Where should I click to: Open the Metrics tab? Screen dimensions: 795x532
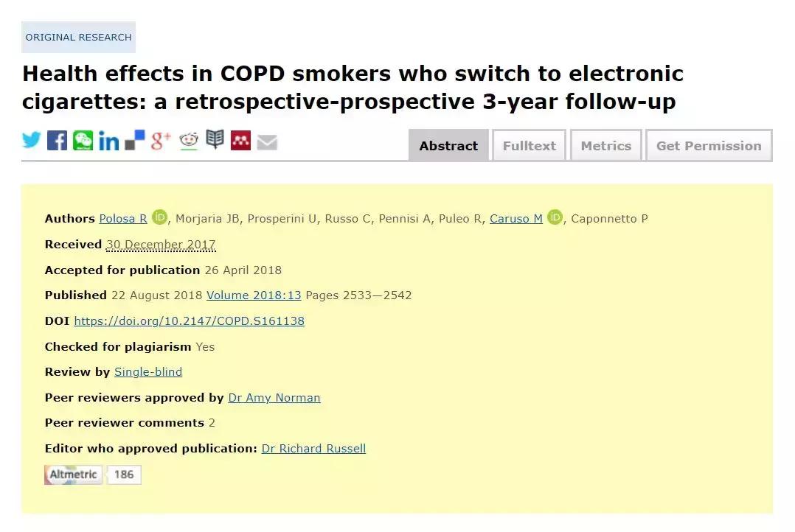pyautogui.click(x=605, y=145)
